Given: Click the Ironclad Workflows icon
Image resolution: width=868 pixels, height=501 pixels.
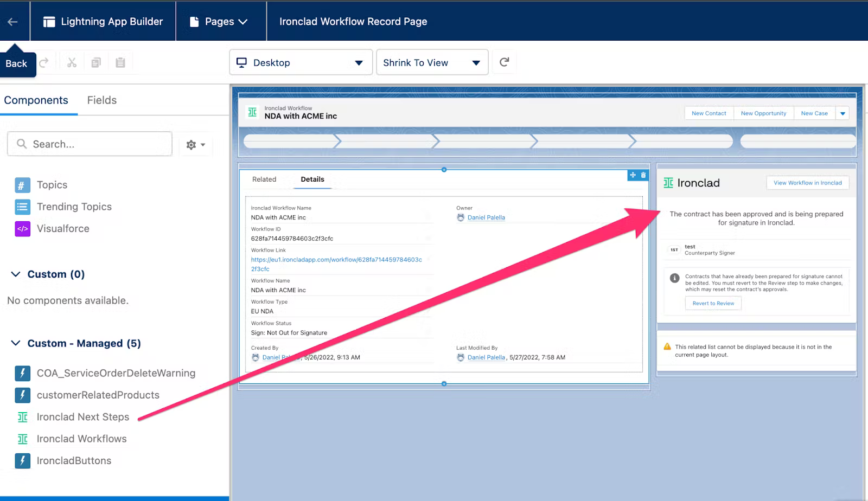Looking at the screenshot, I should (x=22, y=439).
